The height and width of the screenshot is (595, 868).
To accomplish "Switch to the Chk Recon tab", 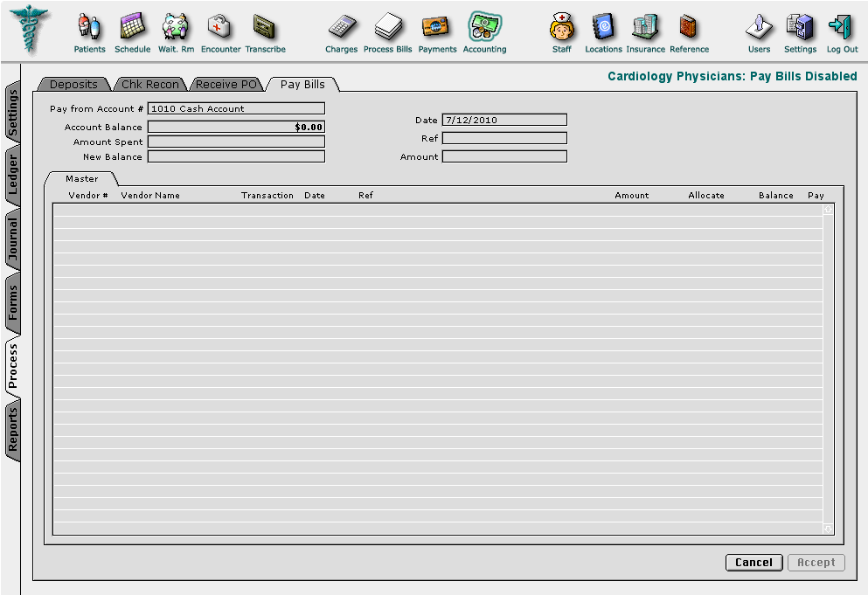I will pyautogui.click(x=150, y=84).
